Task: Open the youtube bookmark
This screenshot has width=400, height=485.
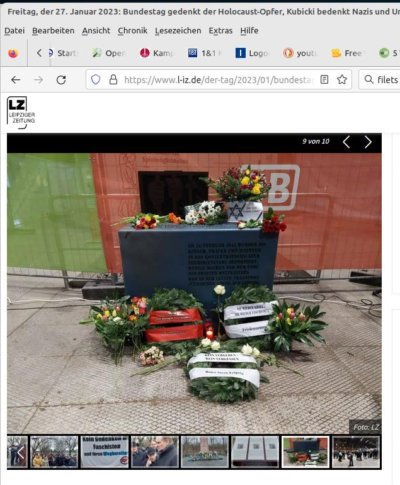Action: (300, 53)
